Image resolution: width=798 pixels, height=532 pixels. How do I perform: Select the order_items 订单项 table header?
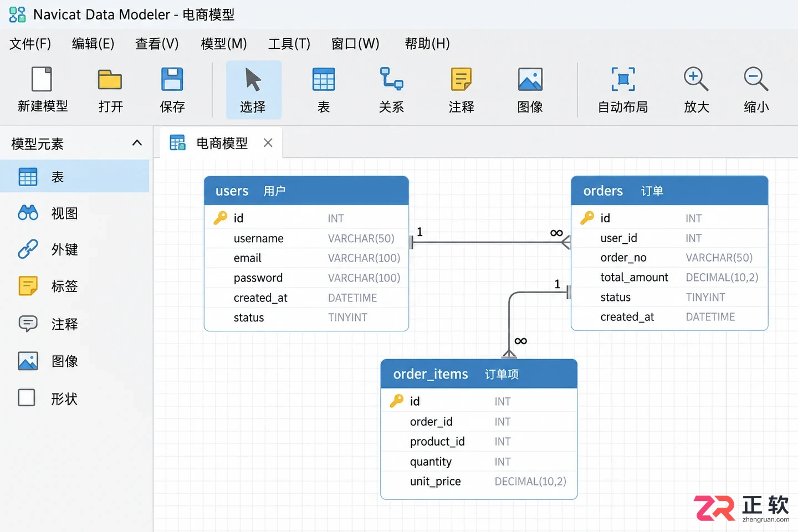pyautogui.click(x=479, y=374)
